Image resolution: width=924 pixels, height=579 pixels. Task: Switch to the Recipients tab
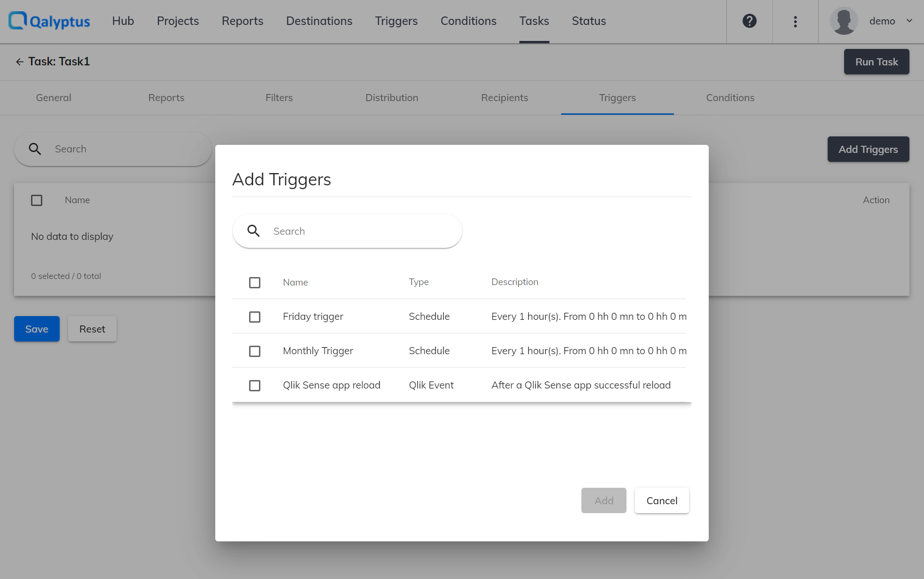504,98
